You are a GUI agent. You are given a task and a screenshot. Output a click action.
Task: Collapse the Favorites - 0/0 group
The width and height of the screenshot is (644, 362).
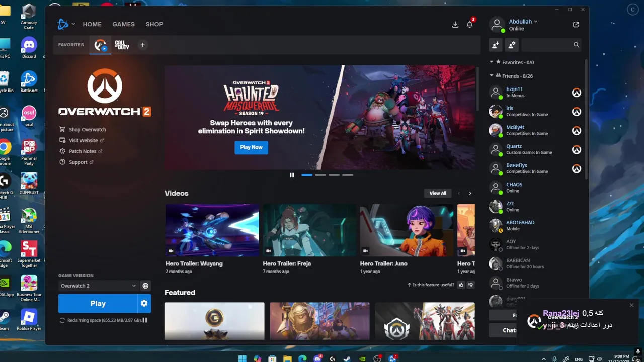[492, 62]
